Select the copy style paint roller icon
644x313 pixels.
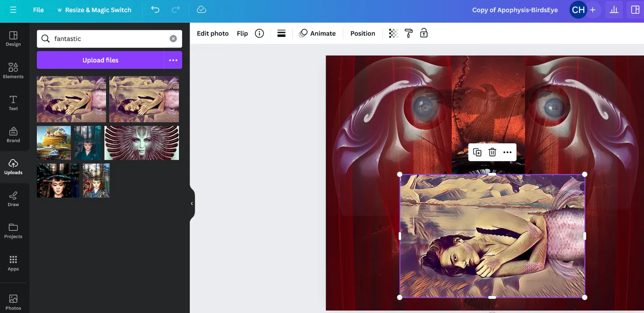tap(409, 33)
